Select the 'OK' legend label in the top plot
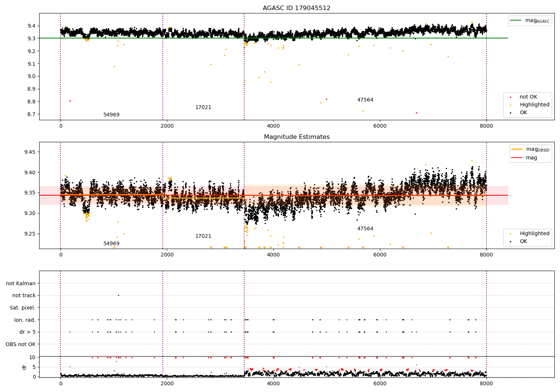The image size is (560, 392). coord(523,113)
